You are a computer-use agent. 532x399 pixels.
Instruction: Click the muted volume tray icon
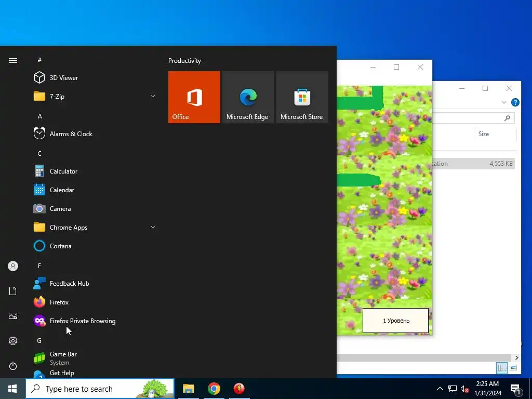pyautogui.click(x=464, y=389)
